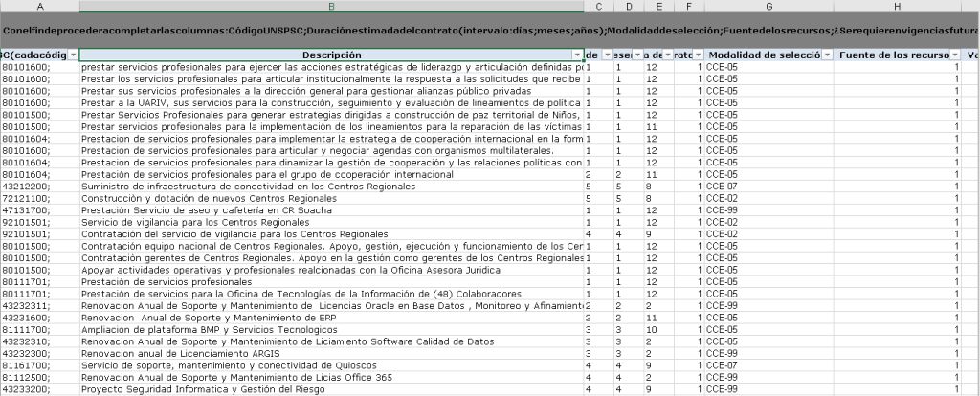Select cell 'Servicio de vigilancia para los Centros Regionales'
This screenshot has width=980, height=396.
[332, 222]
